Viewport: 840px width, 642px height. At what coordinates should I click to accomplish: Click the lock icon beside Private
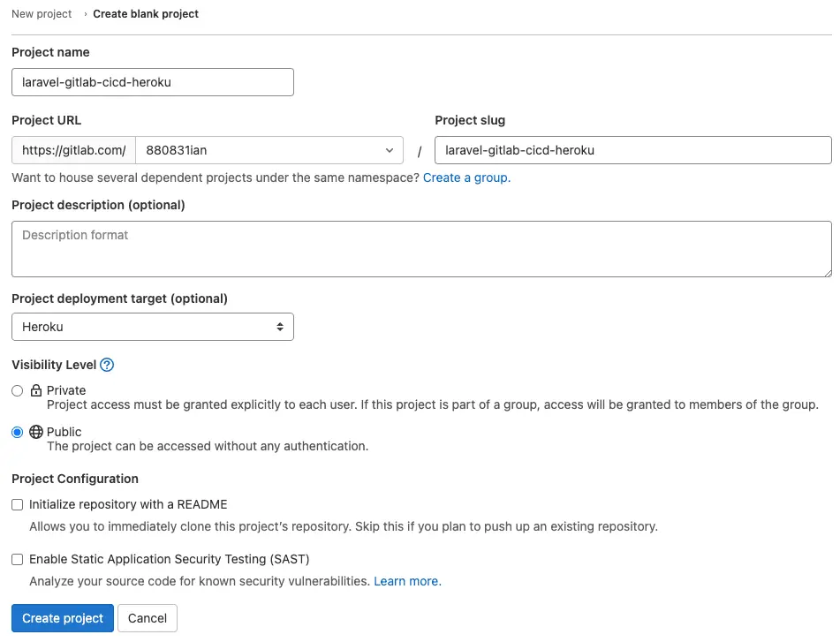coord(34,390)
